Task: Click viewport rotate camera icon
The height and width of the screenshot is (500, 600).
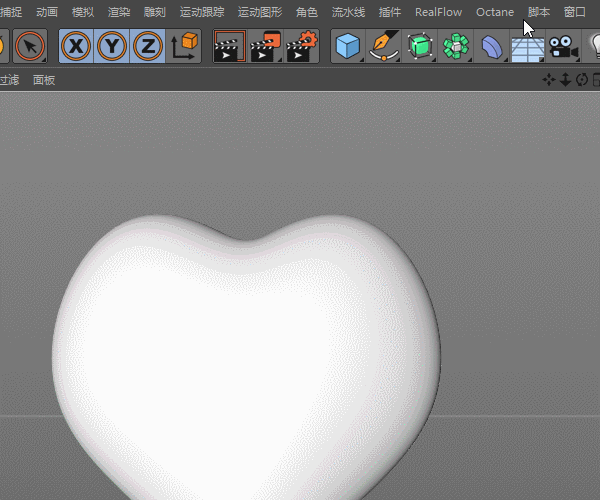Action: click(x=582, y=80)
